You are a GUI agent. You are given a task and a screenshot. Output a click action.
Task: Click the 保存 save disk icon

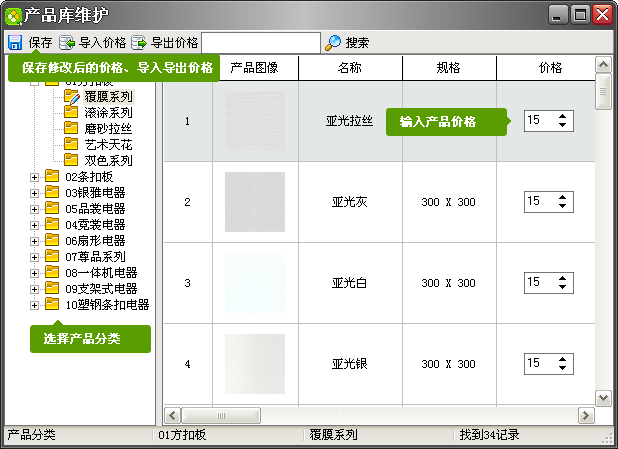click(x=15, y=43)
